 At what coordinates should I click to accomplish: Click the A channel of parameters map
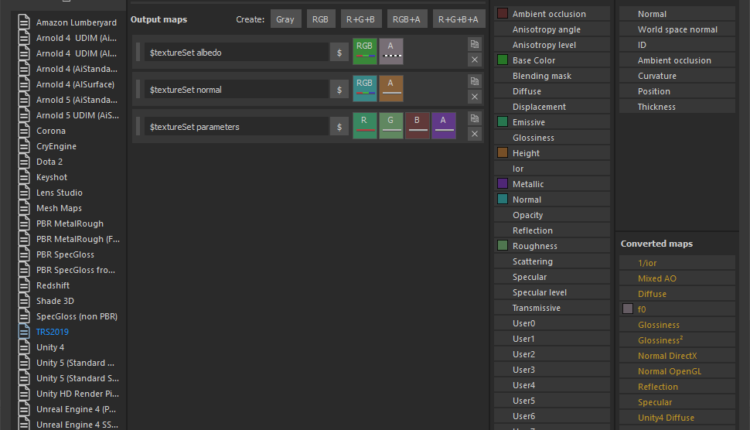pyautogui.click(x=444, y=126)
